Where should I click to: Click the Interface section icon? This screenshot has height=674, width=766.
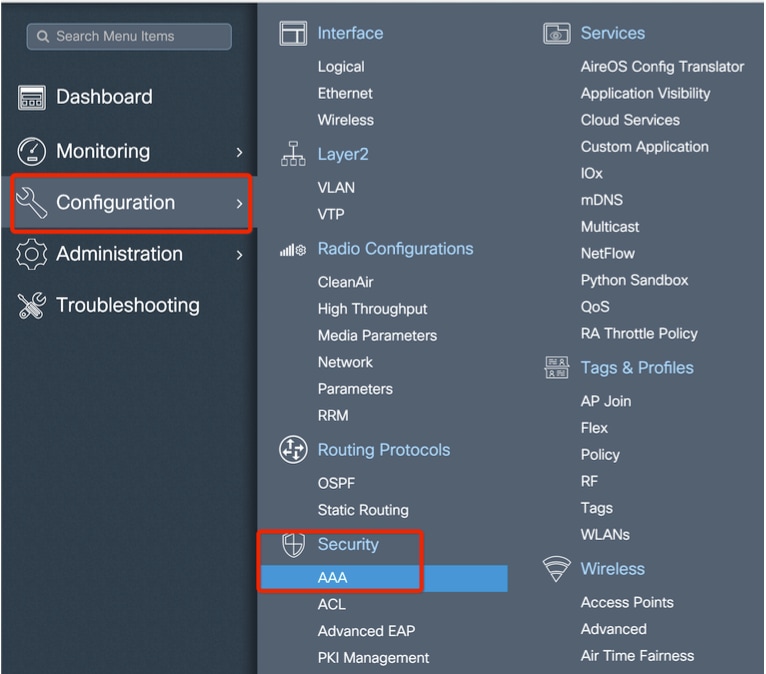(x=293, y=33)
